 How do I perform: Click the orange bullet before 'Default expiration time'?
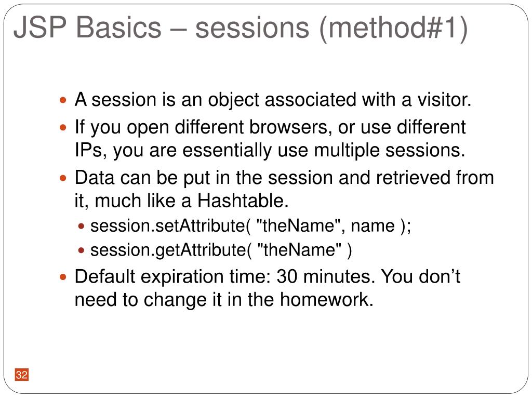tap(63, 277)
